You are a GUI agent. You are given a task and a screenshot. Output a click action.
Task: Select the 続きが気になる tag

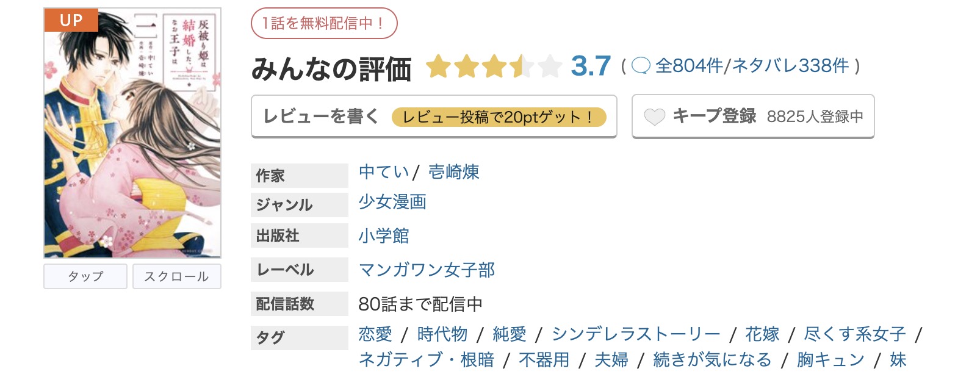[x=712, y=360]
